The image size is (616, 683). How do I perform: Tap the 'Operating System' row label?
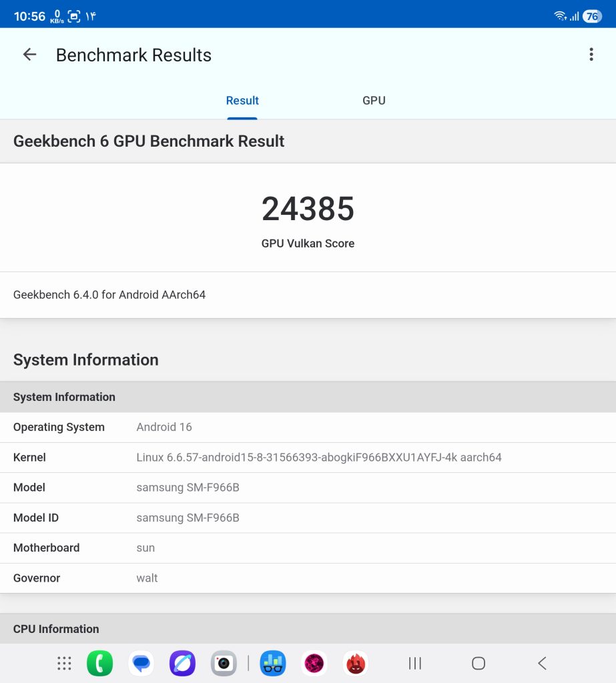[59, 427]
